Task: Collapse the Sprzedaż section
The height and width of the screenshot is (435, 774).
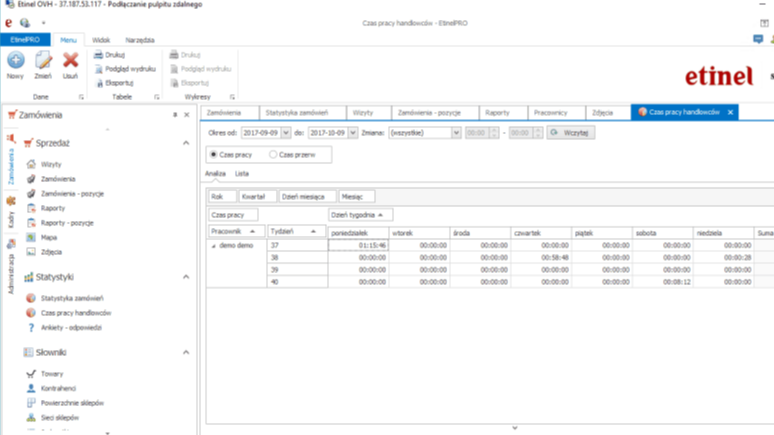Action: (186, 143)
